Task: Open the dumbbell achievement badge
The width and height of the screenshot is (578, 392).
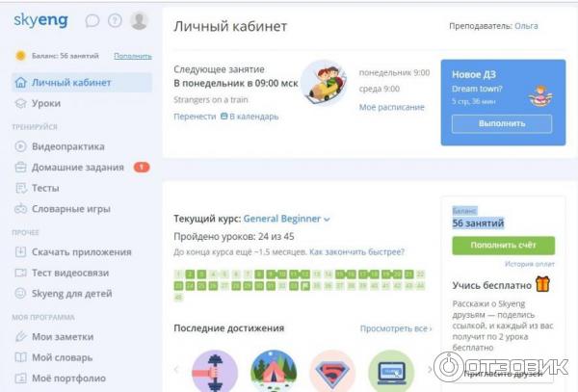Action: [x=215, y=371]
